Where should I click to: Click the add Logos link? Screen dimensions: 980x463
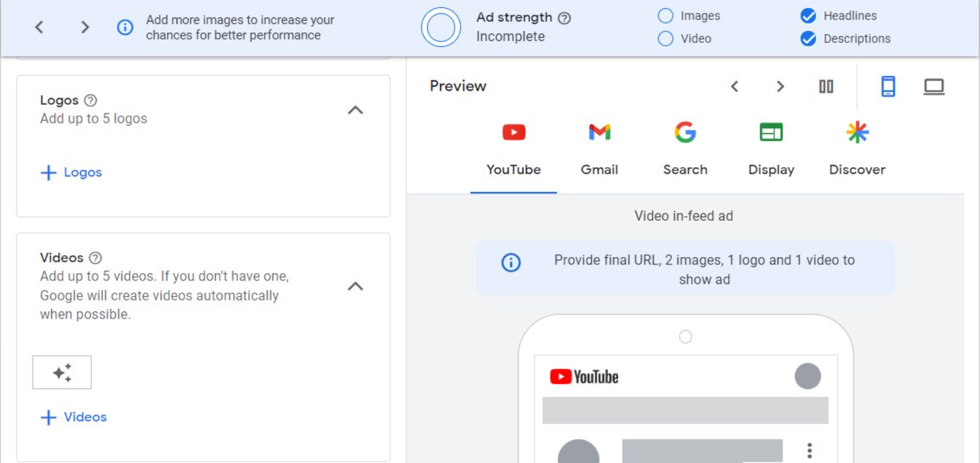tap(72, 172)
